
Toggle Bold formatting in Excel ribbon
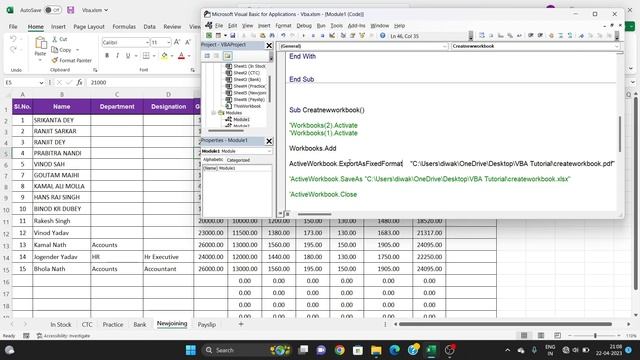(107, 56)
